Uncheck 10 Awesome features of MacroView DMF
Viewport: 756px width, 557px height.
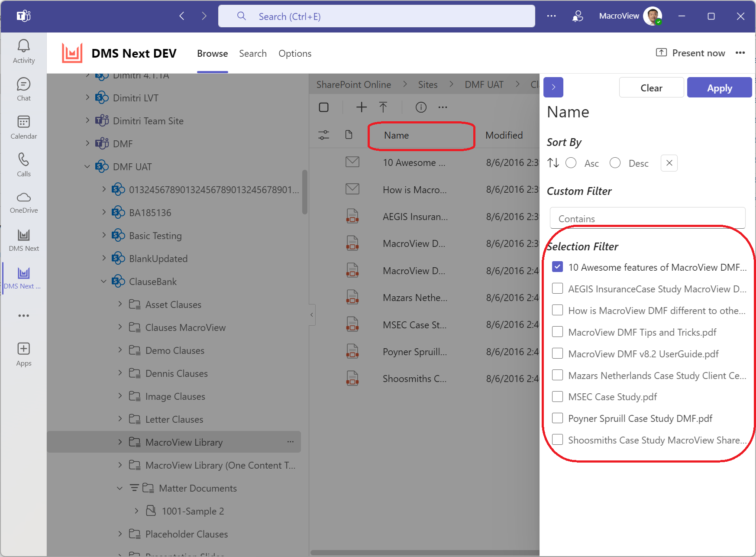click(x=558, y=267)
